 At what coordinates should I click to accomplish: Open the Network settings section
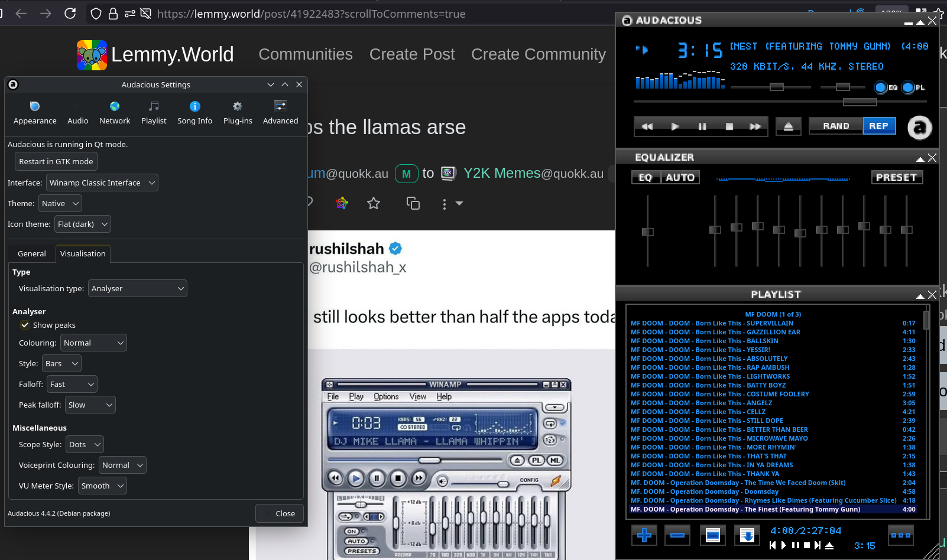(115, 112)
